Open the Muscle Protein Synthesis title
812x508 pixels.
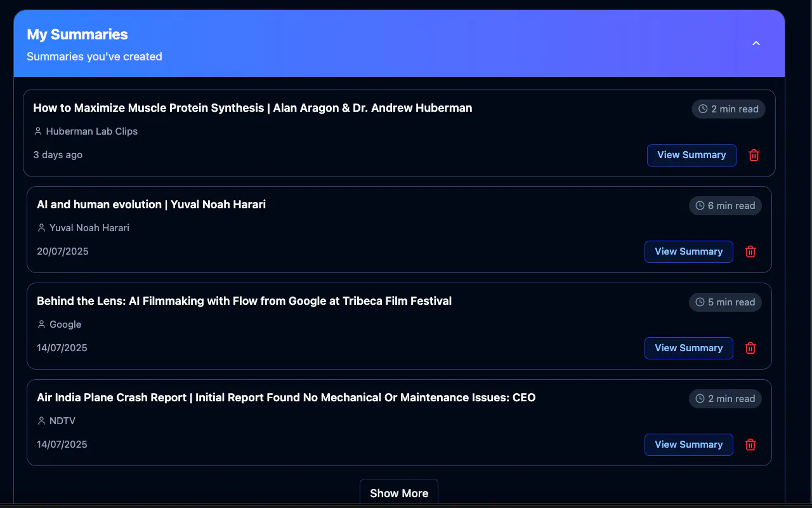point(252,108)
